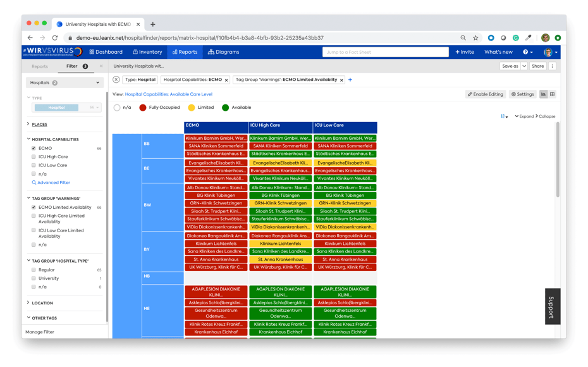Remove the Hospital Capabilities ECMO filter chip
The width and height of the screenshot is (588, 367).
pos(226,80)
